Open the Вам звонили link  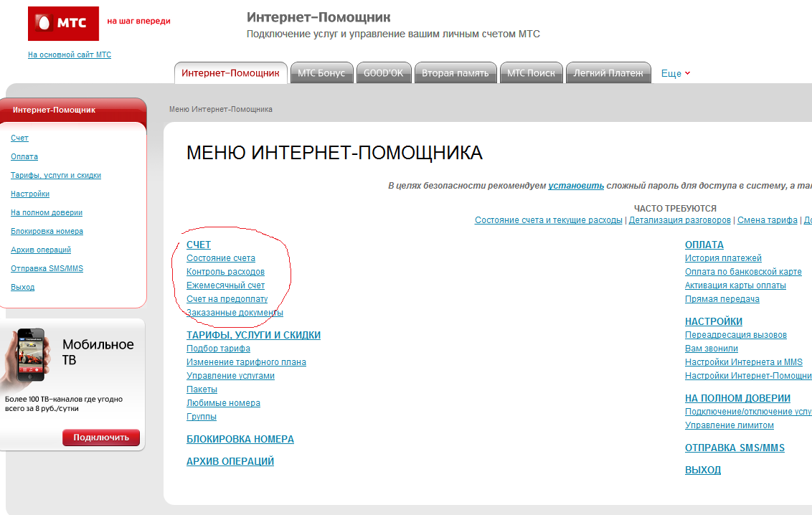(712, 349)
